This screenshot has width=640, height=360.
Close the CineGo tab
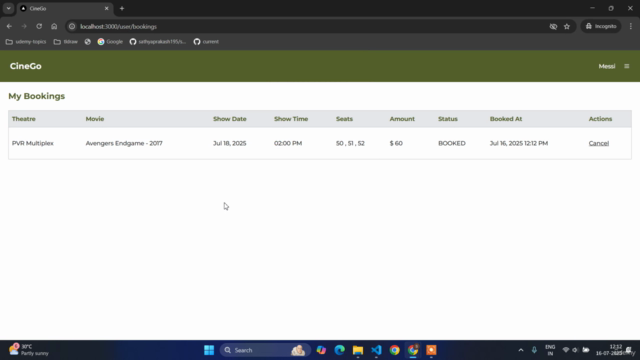tap(107, 8)
